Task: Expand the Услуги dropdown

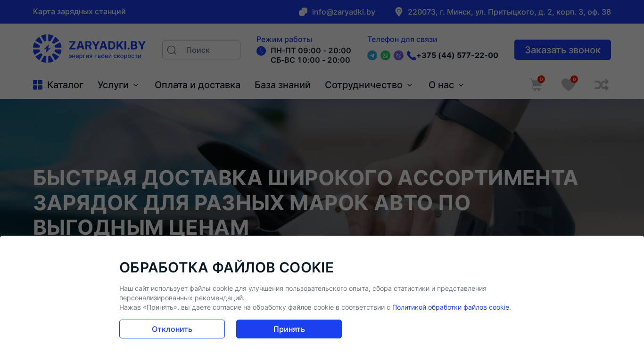Action: click(x=118, y=85)
